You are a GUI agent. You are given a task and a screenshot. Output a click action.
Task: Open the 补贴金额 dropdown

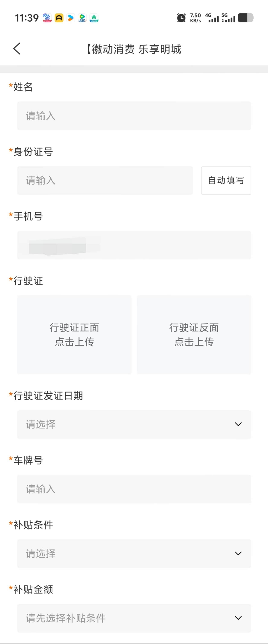pos(134,618)
